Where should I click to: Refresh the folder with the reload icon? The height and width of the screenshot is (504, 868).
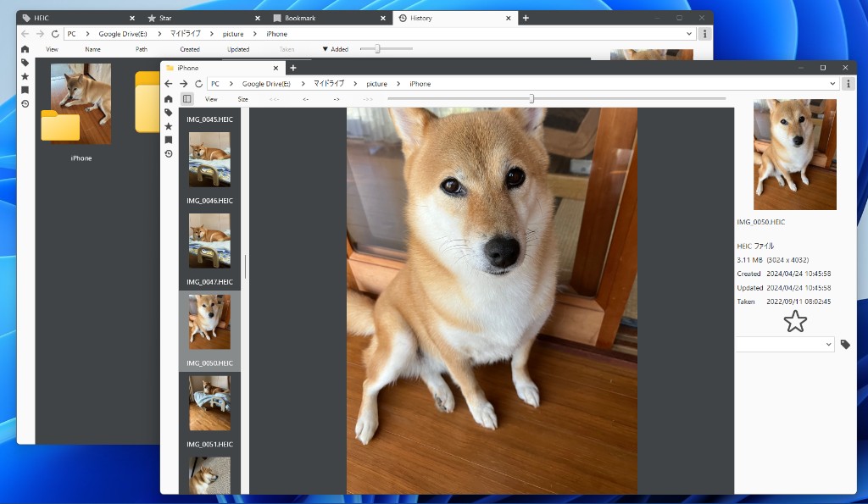[198, 84]
